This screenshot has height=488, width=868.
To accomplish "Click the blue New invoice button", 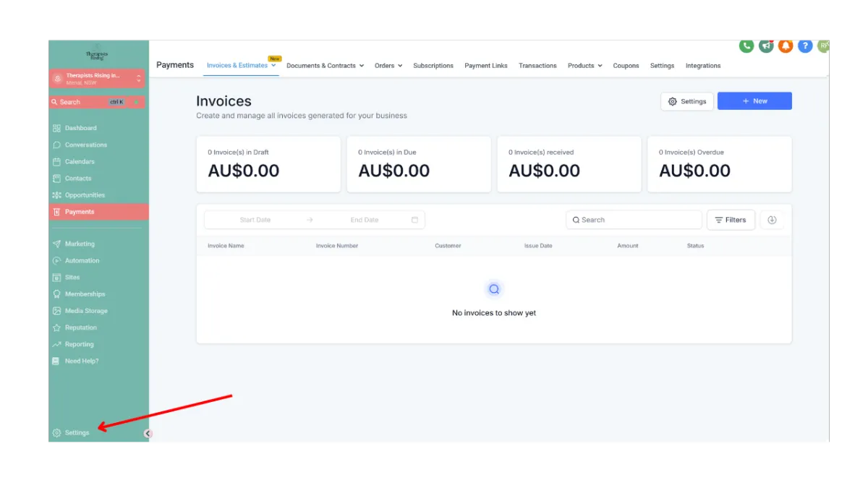I will pyautogui.click(x=754, y=101).
